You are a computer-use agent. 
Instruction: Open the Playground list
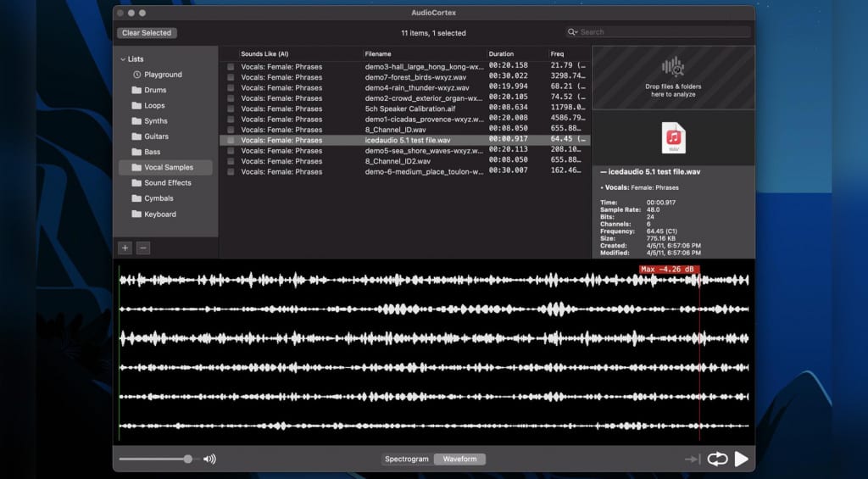[x=164, y=75]
